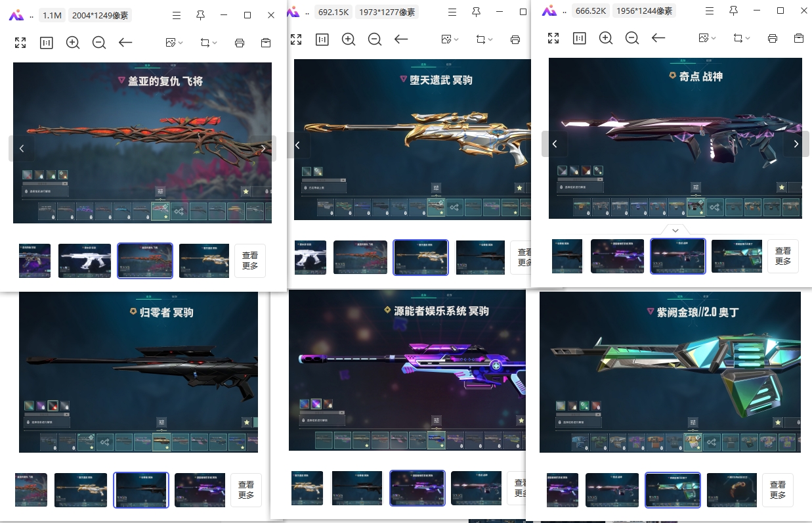Toggle fullscreen in the 666.52K window

tap(553, 38)
